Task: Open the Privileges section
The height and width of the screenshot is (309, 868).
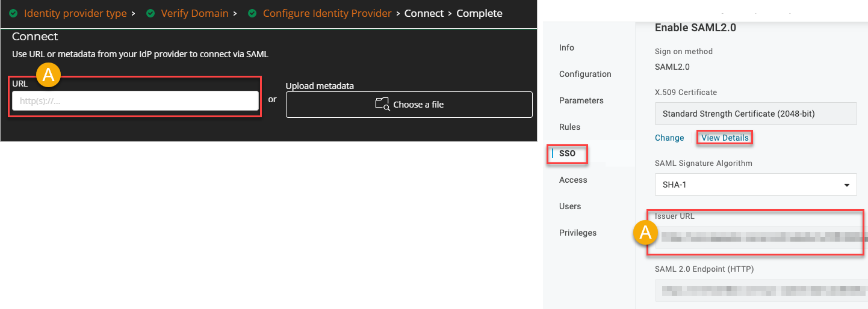Action: [577, 233]
